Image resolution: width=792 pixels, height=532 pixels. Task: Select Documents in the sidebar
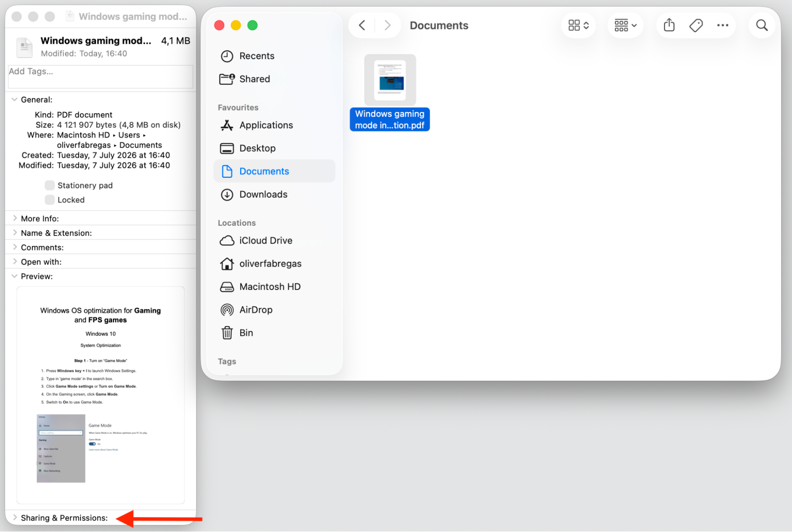tap(274, 171)
